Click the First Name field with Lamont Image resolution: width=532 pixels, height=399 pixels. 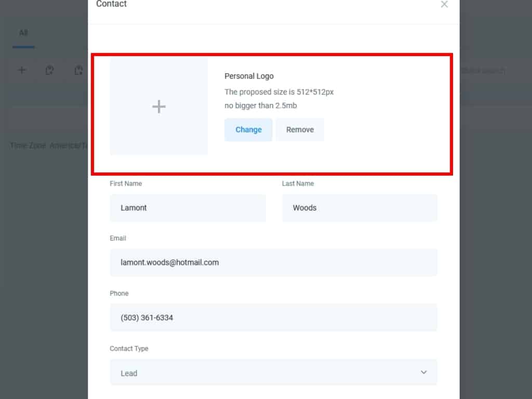coord(188,208)
